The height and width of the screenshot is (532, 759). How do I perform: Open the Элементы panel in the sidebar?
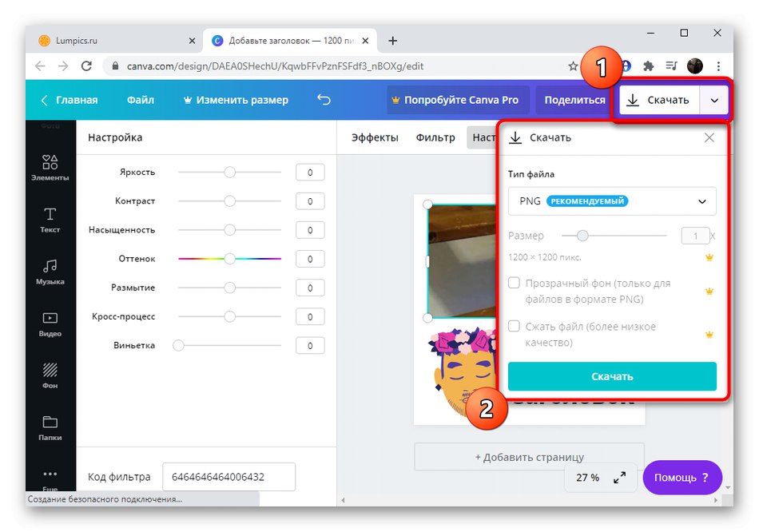(50, 168)
